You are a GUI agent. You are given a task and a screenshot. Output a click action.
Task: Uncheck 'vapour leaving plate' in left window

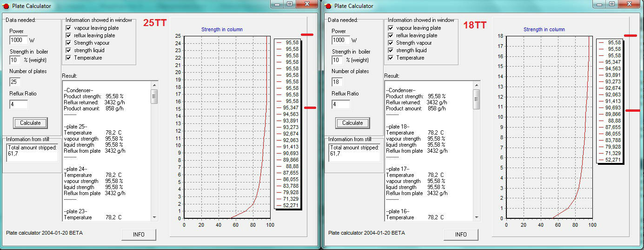pos(69,28)
